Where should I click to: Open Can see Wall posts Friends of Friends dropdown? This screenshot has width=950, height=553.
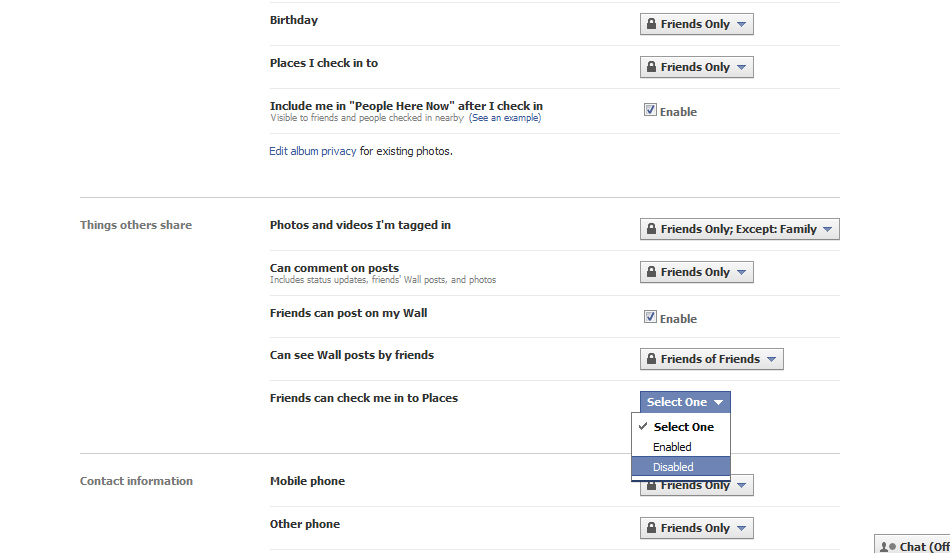711,359
